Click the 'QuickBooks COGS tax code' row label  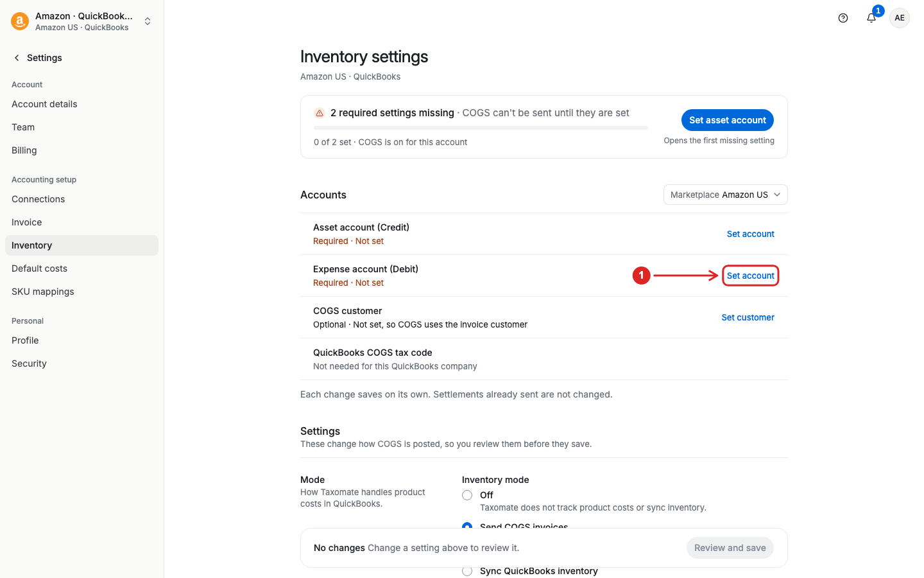372,353
